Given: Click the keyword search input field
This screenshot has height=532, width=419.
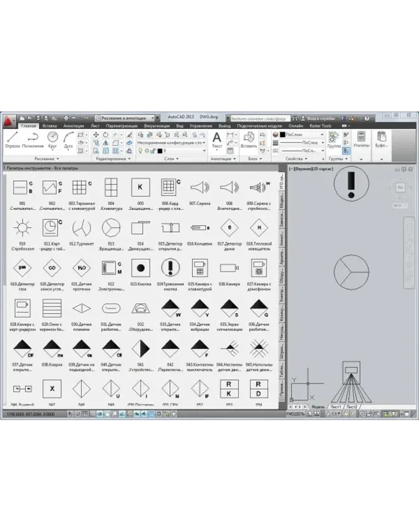Looking at the screenshot, I should click(259, 118).
